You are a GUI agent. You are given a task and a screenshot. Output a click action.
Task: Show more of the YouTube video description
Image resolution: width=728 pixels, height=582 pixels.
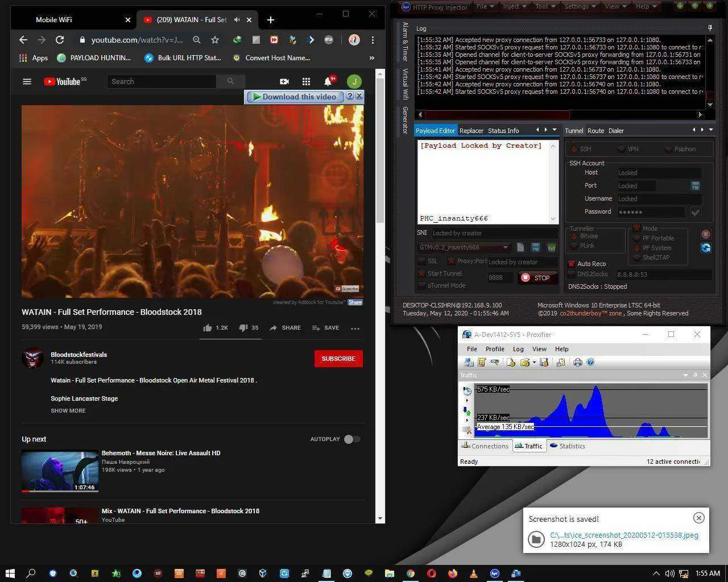pos(68,410)
